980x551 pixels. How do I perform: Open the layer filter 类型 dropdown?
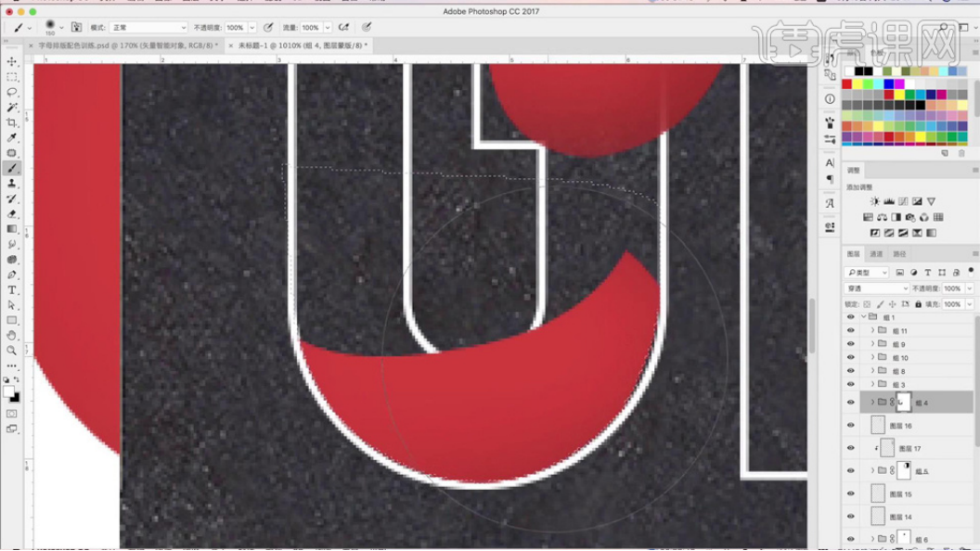(866, 273)
